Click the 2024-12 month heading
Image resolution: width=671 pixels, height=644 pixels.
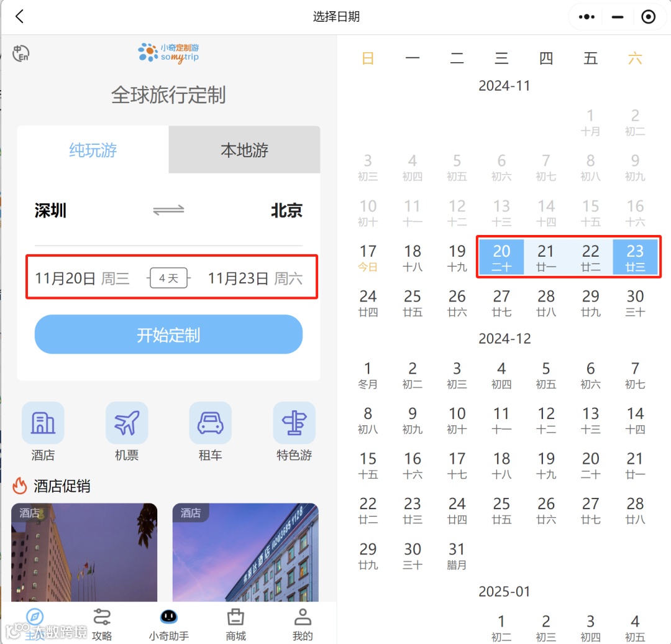504,338
